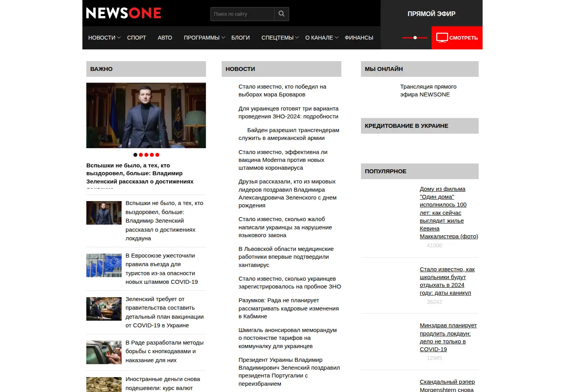
Task: Click the view count 12945
Action: pyautogui.click(x=434, y=358)
